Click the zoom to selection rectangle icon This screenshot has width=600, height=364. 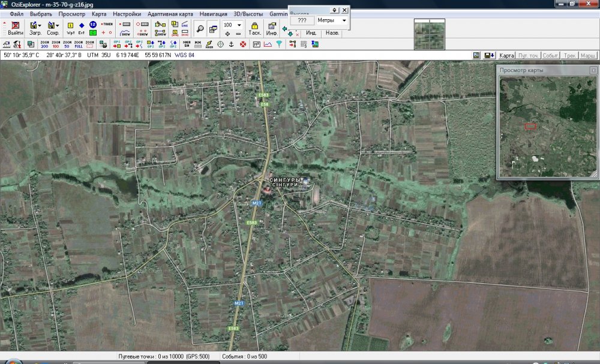click(90, 44)
